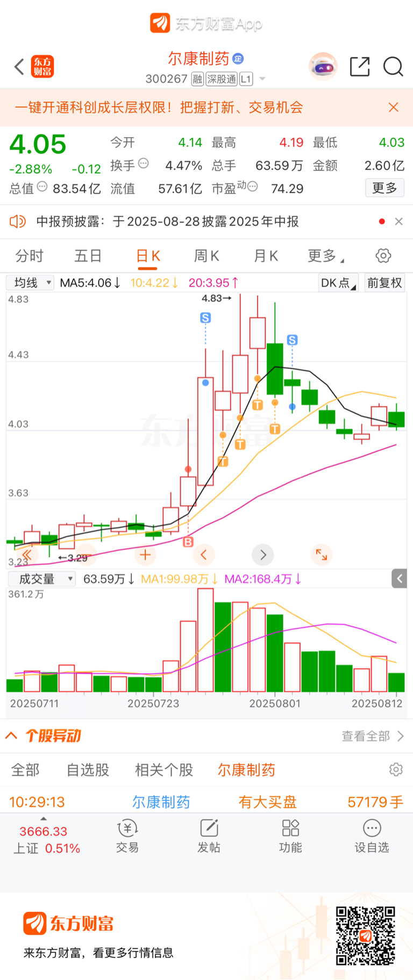413x980 pixels.
Task: Tap the 有大买盘 alert label
Action: coord(268,802)
